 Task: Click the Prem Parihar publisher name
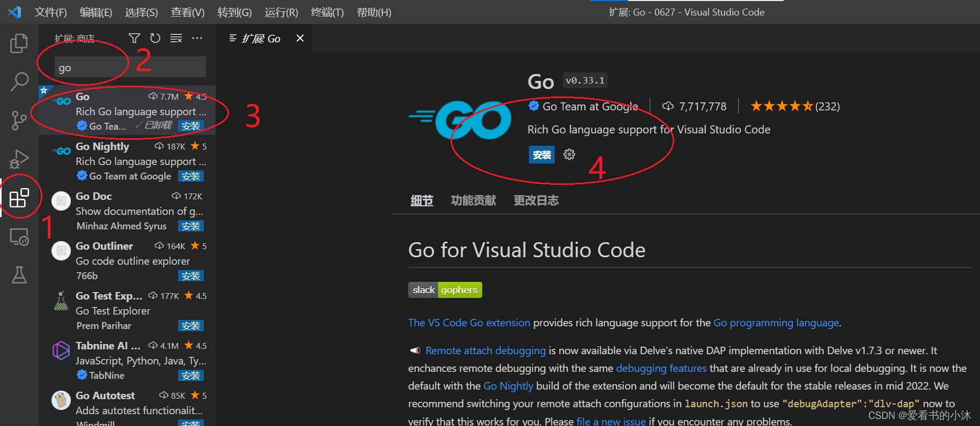[104, 326]
